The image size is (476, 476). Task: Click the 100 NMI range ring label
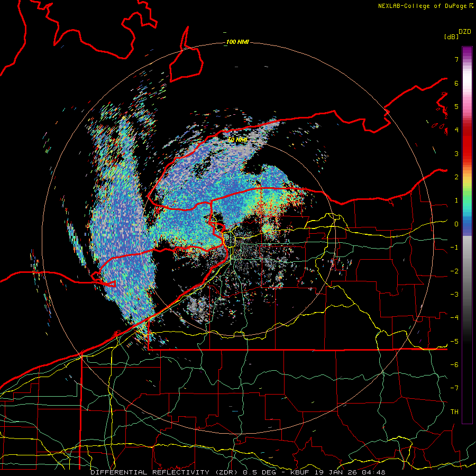point(237,42)
